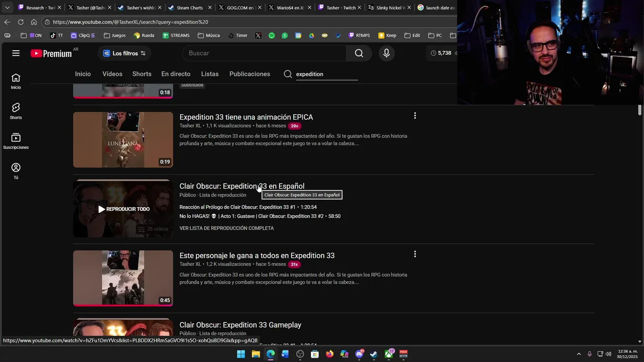The height and width of the screenshot is (362, 644).
Task: Open 'No lo HAGAS! Acto 1: Gustave' playlist entry
Action: click(x=260, y=216)
